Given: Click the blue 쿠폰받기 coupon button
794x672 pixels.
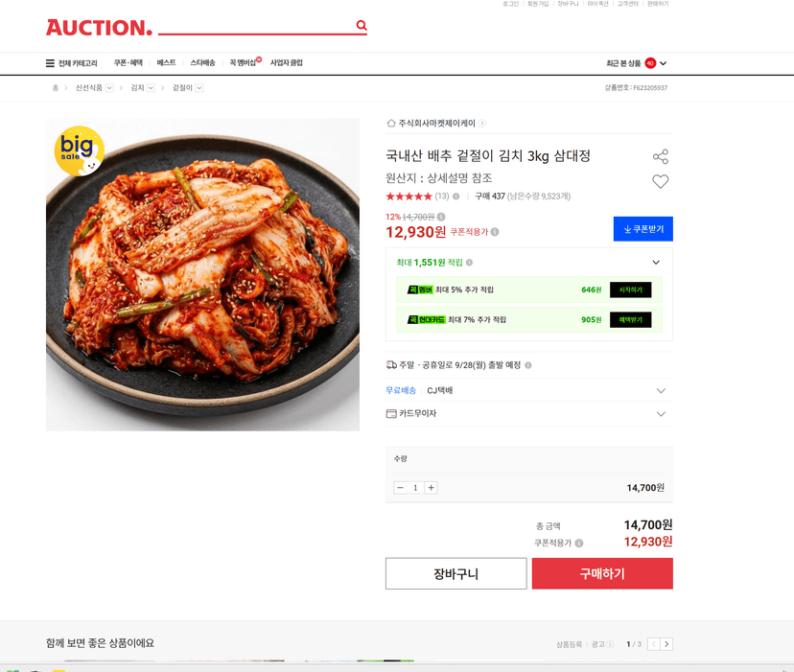Looking at the screenshot, I should (643, 229).
